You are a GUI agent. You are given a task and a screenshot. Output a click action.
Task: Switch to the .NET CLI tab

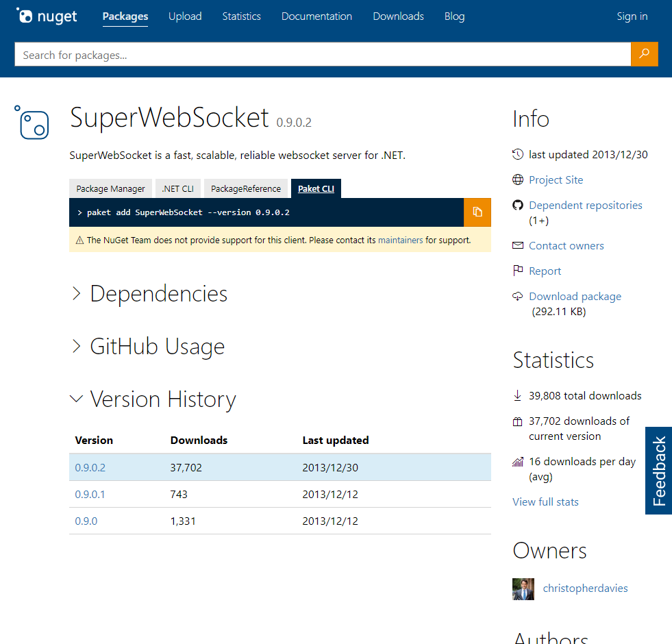[178, 188]
